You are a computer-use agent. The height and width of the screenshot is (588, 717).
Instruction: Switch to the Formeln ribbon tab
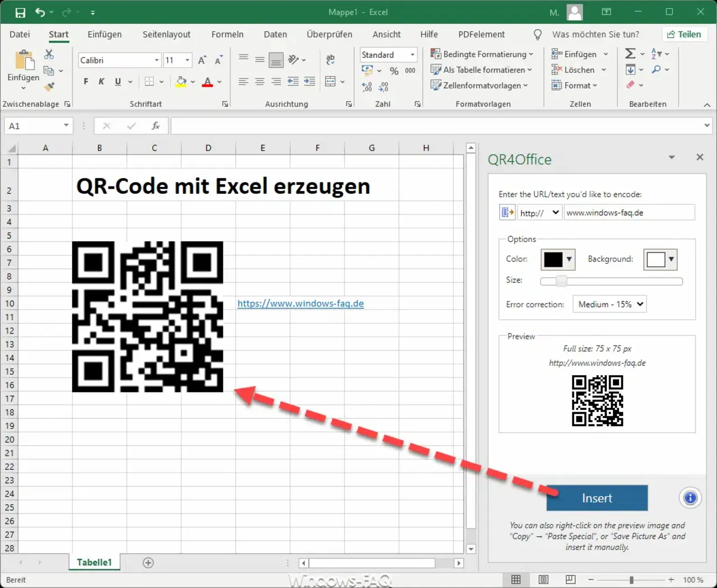pyautogui.click(x=227, y=34)
